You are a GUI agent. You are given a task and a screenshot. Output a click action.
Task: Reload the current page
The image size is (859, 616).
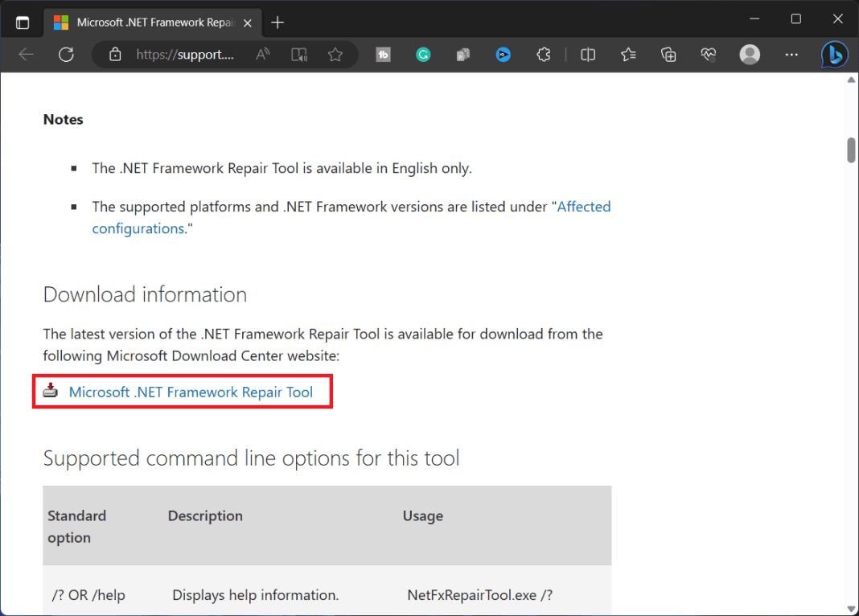[67, 55]
